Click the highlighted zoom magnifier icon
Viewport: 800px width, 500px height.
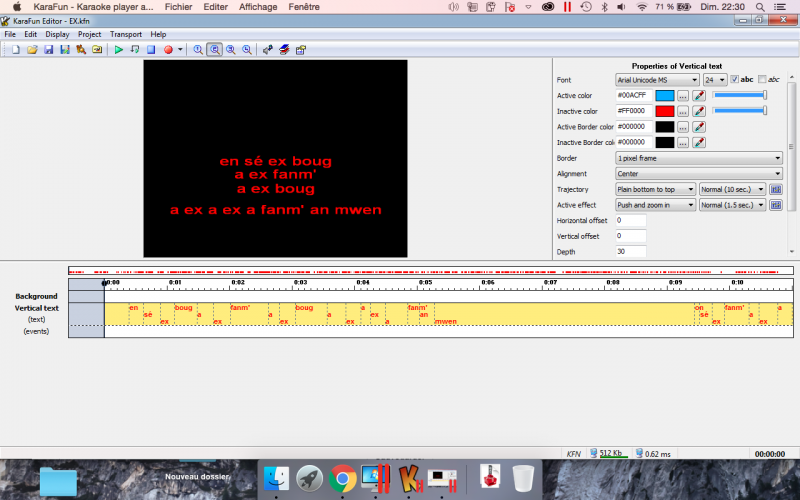click(215, 49)
